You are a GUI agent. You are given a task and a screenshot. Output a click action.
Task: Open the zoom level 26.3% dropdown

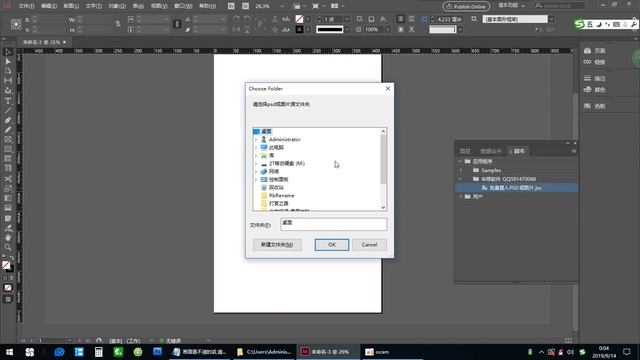pos(281,7)
